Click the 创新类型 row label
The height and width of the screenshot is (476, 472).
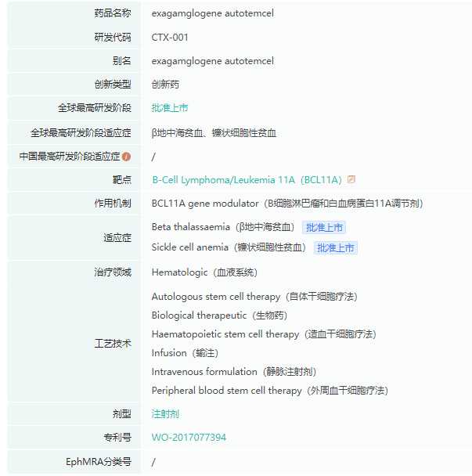pos(113,84)
